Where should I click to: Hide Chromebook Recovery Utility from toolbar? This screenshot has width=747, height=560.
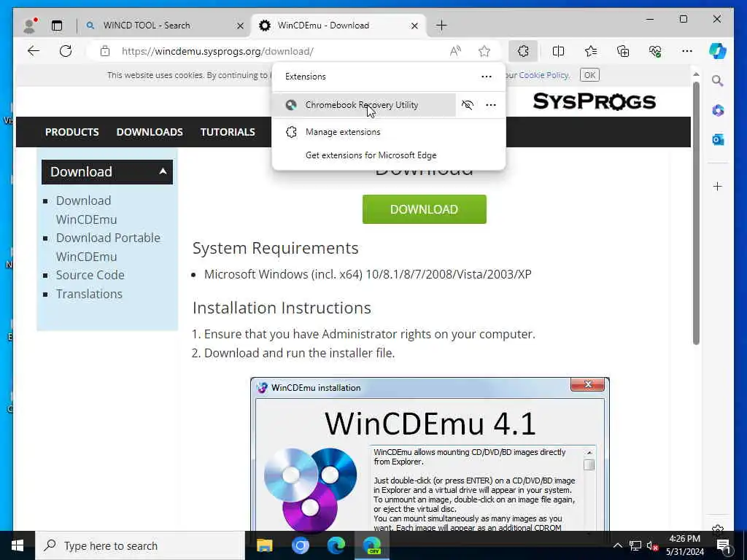[x=468, y=105]
